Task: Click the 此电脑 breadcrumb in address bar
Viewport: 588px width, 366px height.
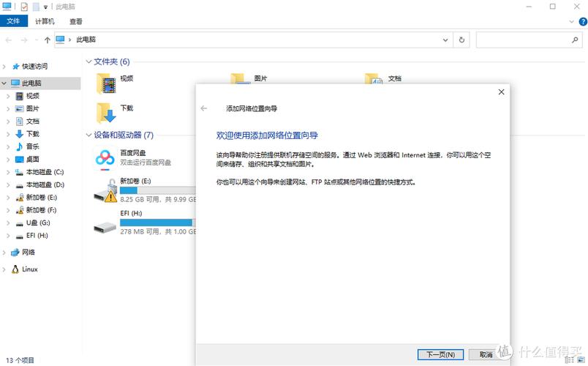Action: coord(86,40)
